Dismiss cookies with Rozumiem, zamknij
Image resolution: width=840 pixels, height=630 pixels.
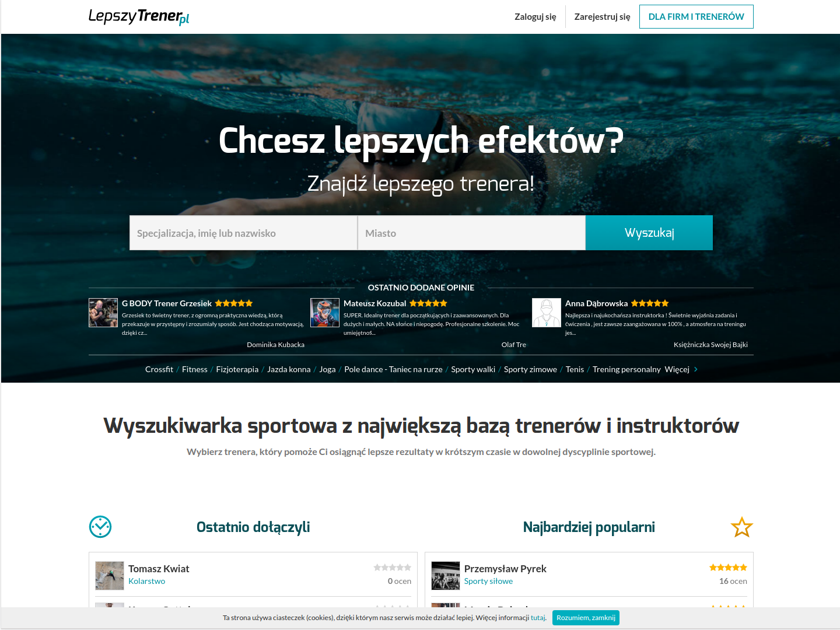[586, 618]
